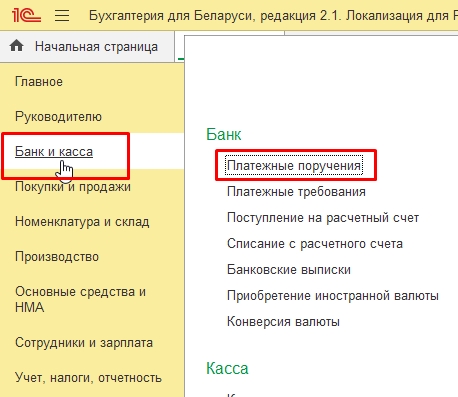This screenshot has height=397, width=458.
Task: Open the Платежные требования link
Action: pyautogui.click(x=296, y=192)
